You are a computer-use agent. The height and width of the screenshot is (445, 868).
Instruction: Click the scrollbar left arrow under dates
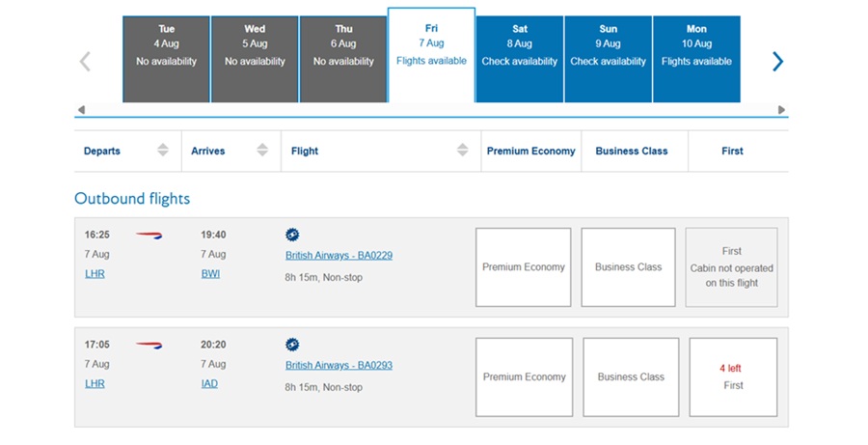(x=81, y=110)
